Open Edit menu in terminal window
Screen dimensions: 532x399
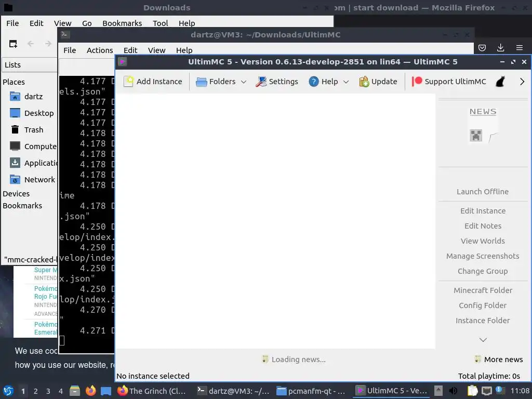pyautogui.click(x=130, y=50)
